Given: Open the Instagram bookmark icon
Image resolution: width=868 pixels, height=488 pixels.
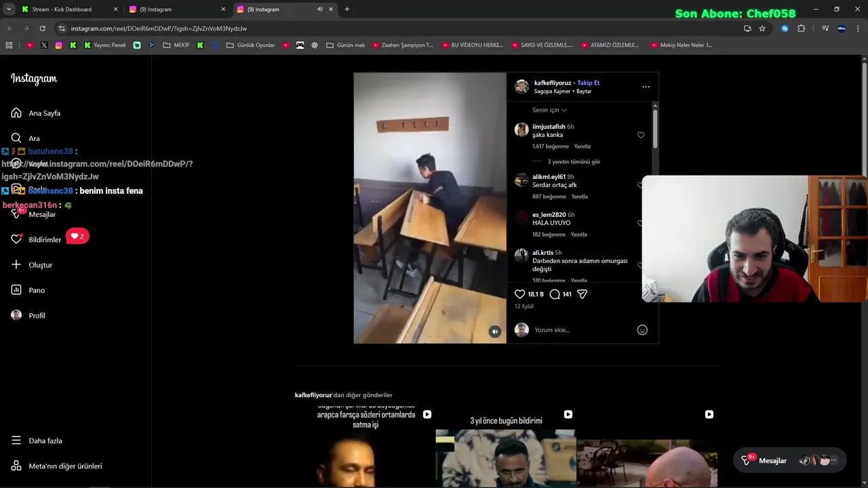Looking at the screenshot, I should point(58,45).
